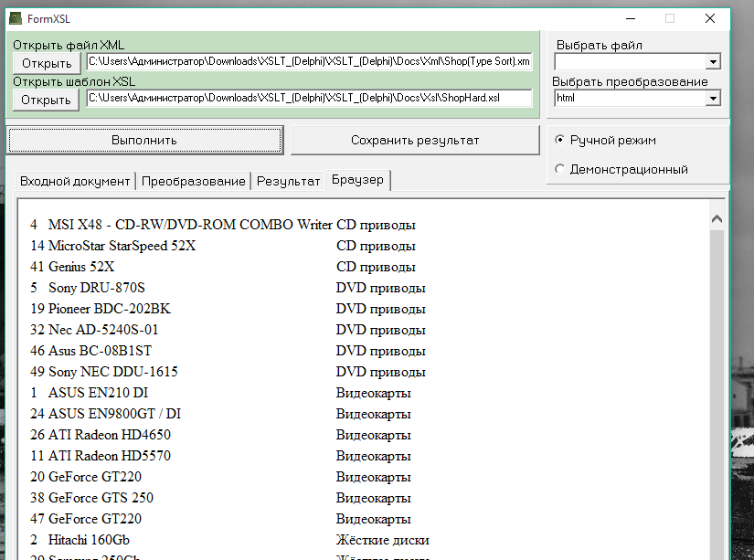Click row Asus BC-08B1ST
The width and height of the screenshot is (754, 560).
228,351
